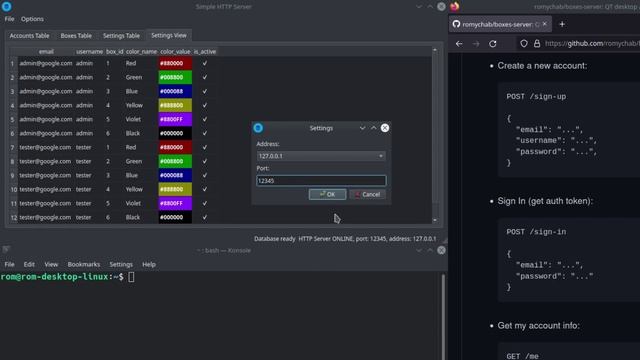Close the Simple HTTP Server window
Image resolution: width=640 pixels, height=360 pixels.
point(441,7)
